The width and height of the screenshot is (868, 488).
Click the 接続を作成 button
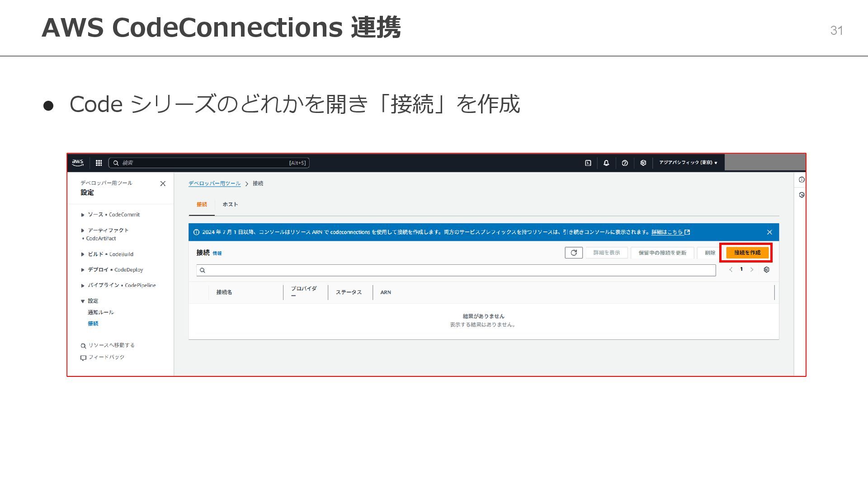pos(747,253)
